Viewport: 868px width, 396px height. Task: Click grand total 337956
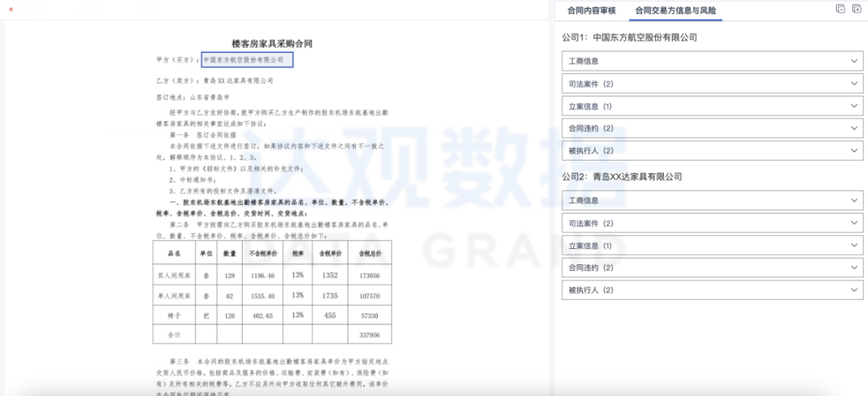[x=370, y=335]
